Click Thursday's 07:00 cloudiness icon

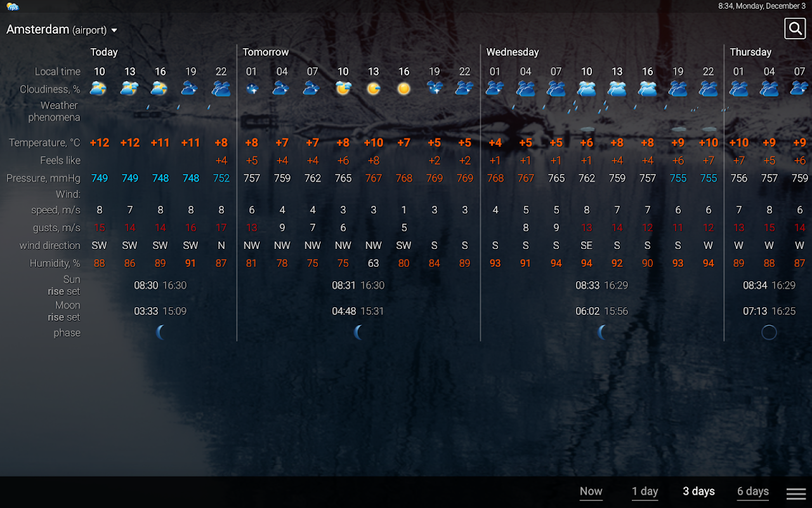coord(799,88)
